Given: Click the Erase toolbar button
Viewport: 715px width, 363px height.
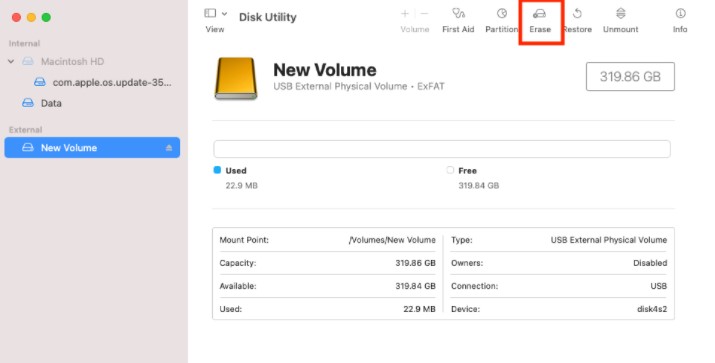Looking at the screenshot, I should point(540,21).
